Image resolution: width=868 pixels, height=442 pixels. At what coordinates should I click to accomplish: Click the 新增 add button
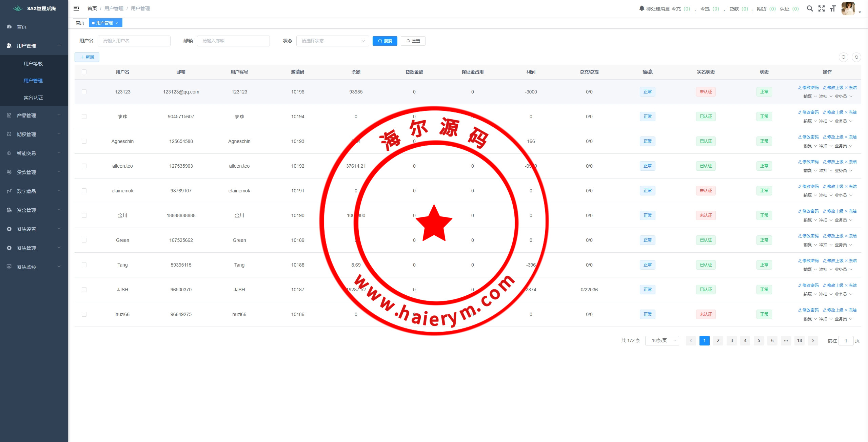[87, 57]
